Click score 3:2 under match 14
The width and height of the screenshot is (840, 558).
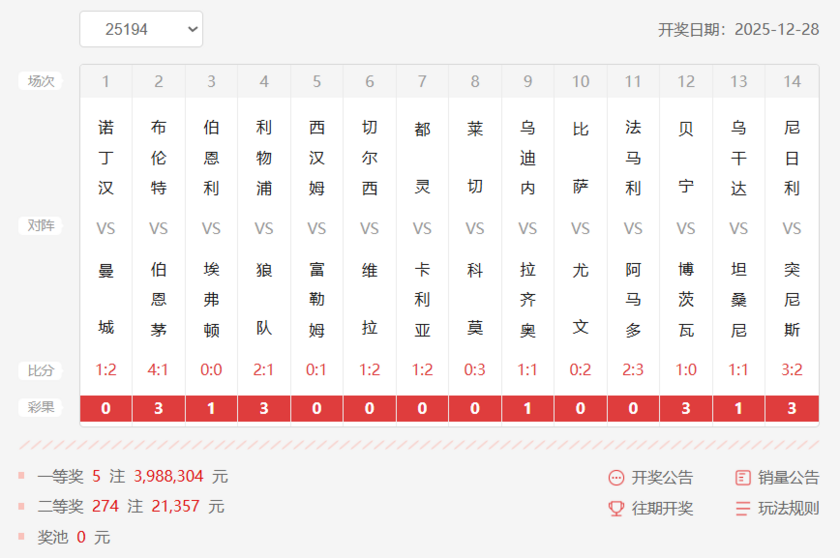tap(792, 370)
